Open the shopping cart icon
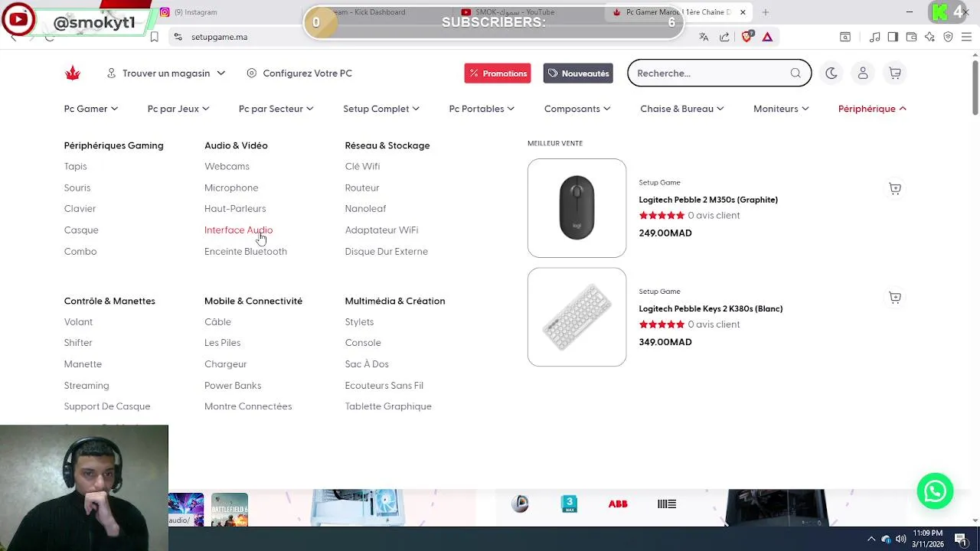Image resolution: width=980 pixels, height=551 pixels. click(895, 73)
